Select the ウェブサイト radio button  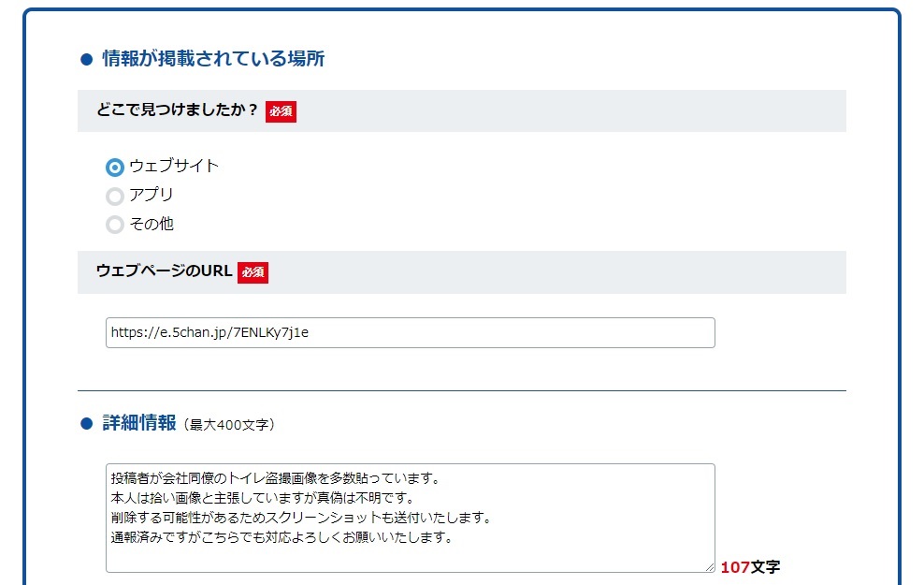click(115, 168)
